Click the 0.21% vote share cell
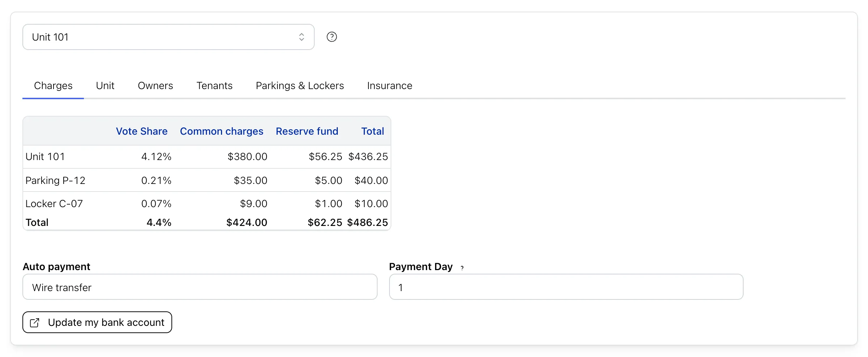This screenshot has height=357, width=868. pyautogui.click(x=156, y=180)
